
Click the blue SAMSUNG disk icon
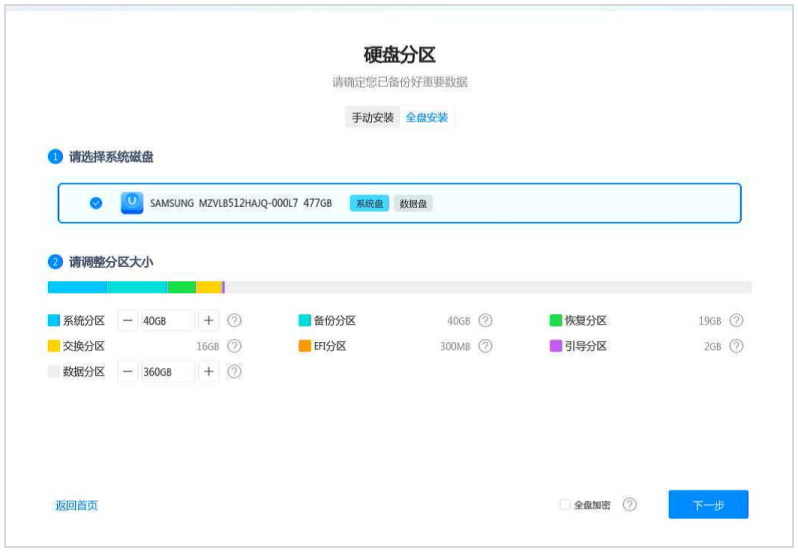point(132,202)
